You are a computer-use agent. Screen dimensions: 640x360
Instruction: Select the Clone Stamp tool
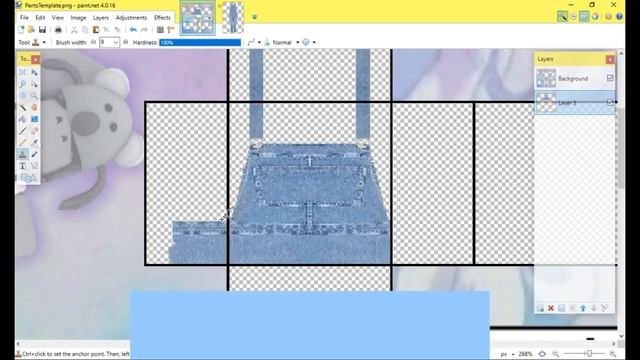click(x=22, y=154)
